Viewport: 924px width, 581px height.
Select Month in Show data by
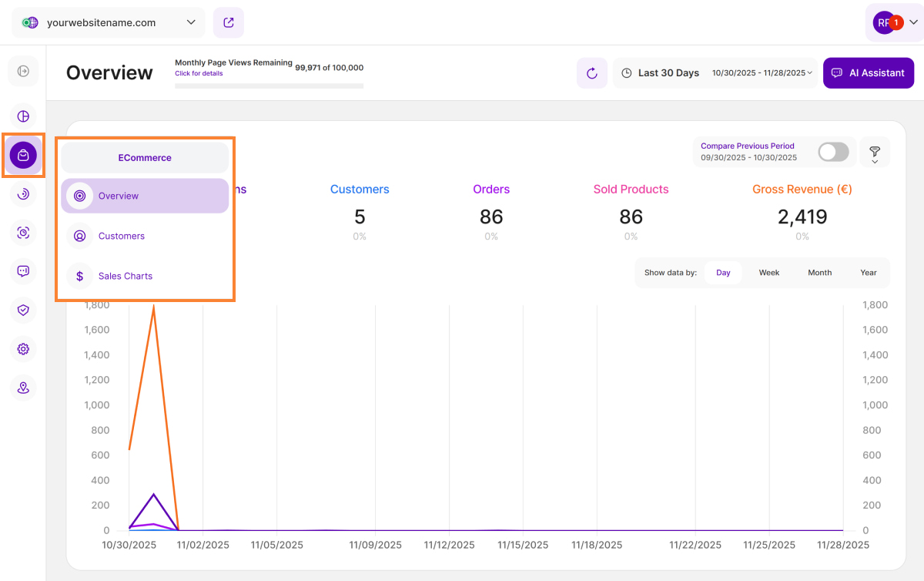[x=819, y=273]
